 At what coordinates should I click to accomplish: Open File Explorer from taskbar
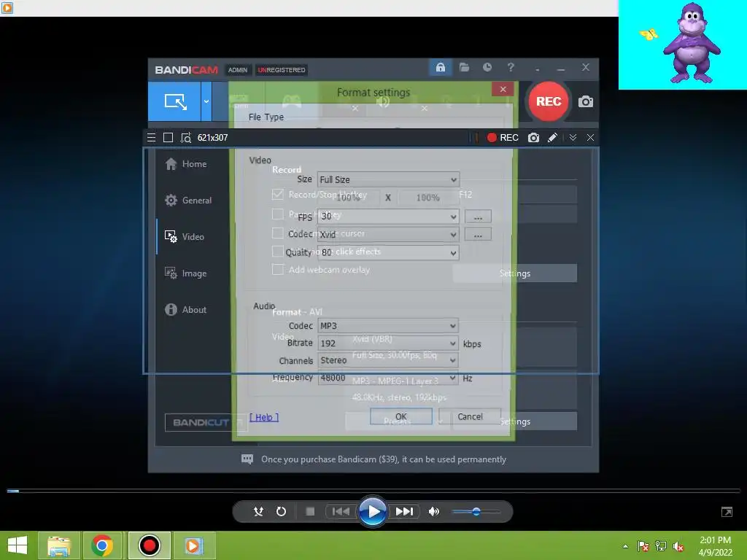tap(58, 545)
